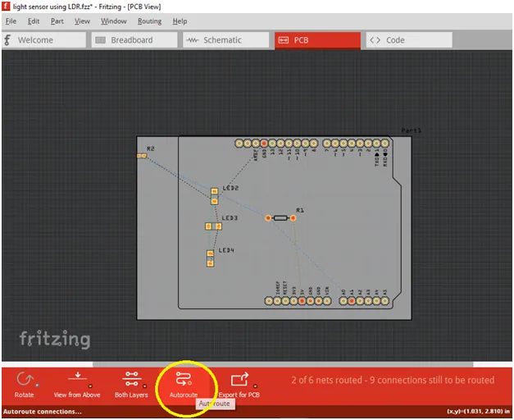The image size is (514, 420).
Task: Switch to the Breadboard tab
Action: [x=134, y=40]
